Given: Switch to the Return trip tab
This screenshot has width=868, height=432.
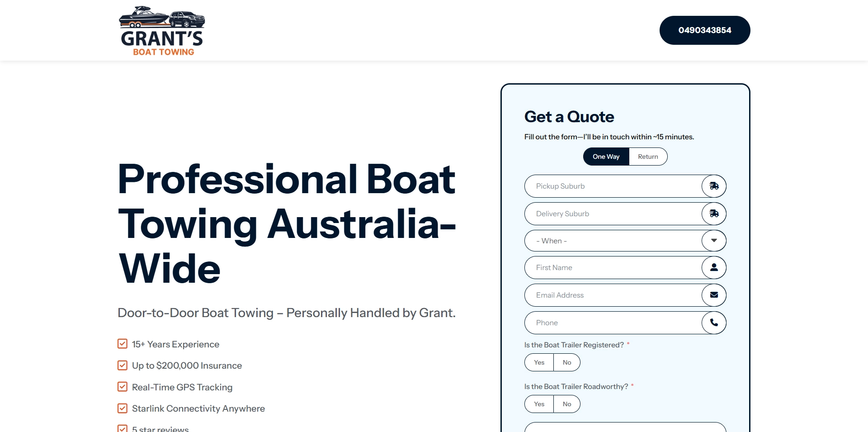Looking at the screenshot, I should pyautogui.click(x=648, y=156).
